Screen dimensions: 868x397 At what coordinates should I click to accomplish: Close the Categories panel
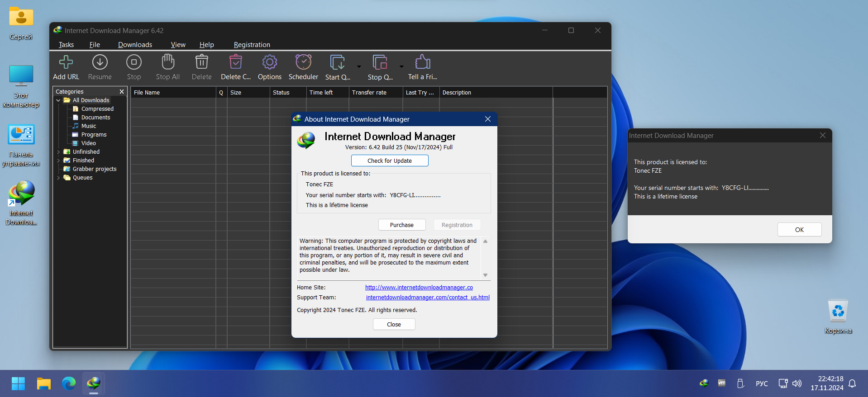point(122,91)
